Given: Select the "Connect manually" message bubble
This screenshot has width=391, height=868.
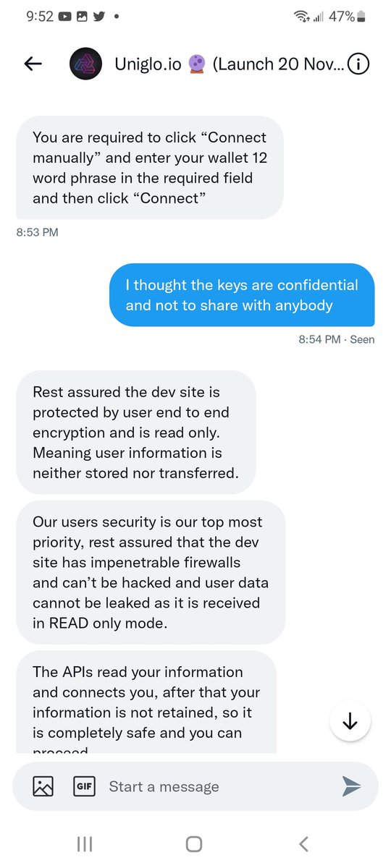Looking at the screenshot, I should click(x=150, y=168).
